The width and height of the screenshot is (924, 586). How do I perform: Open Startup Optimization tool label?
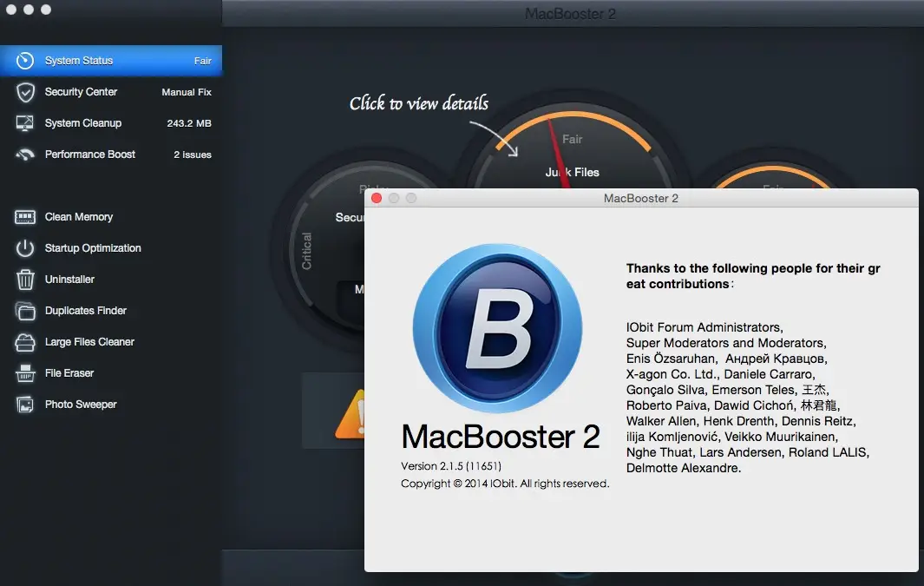point(93,248)
